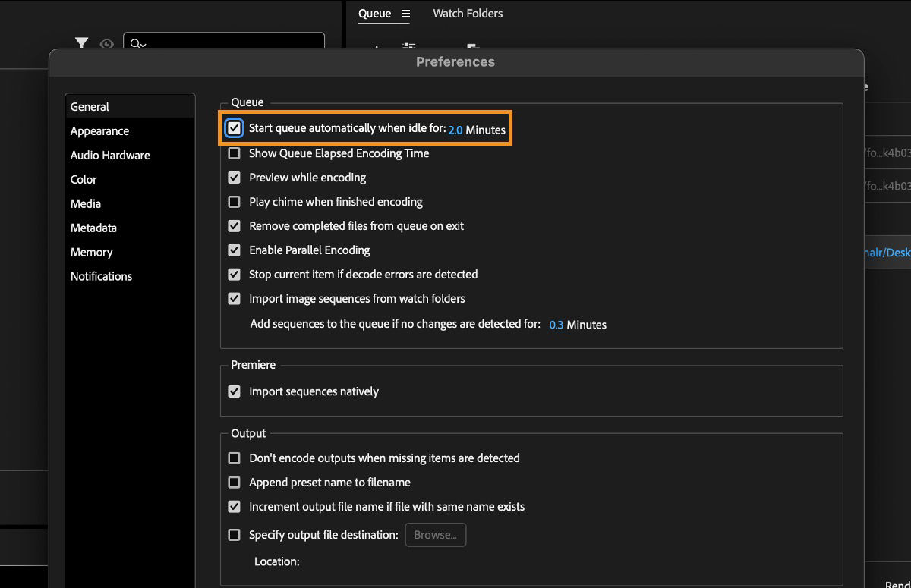Uncheck Preview while encoding

(x=234, y=177)
